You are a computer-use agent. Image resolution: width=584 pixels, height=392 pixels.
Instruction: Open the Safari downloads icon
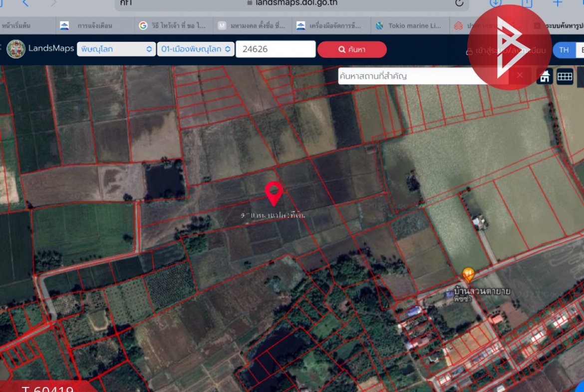tap(495, 3)
